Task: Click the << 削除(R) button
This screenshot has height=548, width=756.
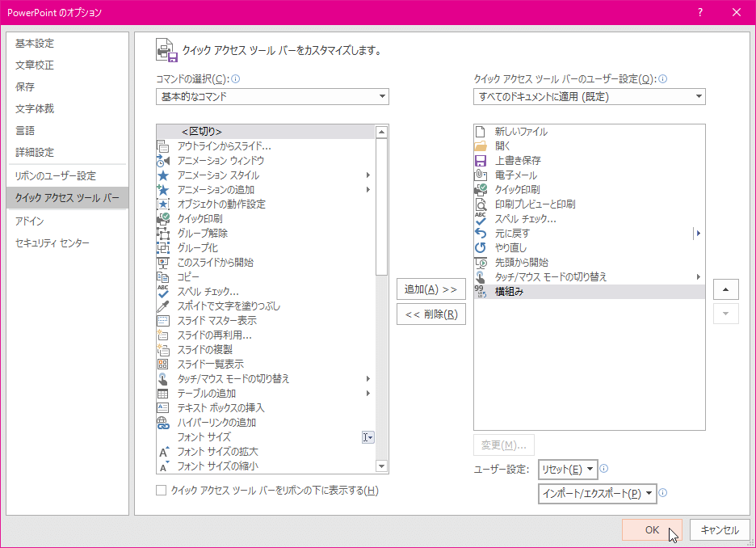Action: point(431,314)
